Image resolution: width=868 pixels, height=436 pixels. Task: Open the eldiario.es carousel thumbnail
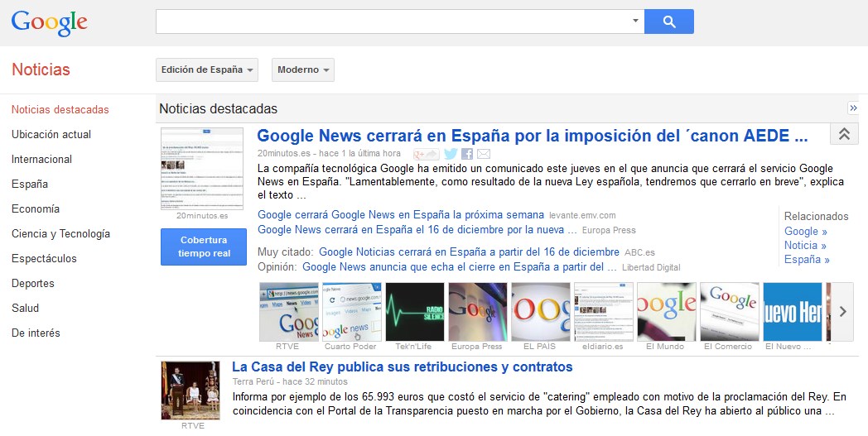pos(604,312)
